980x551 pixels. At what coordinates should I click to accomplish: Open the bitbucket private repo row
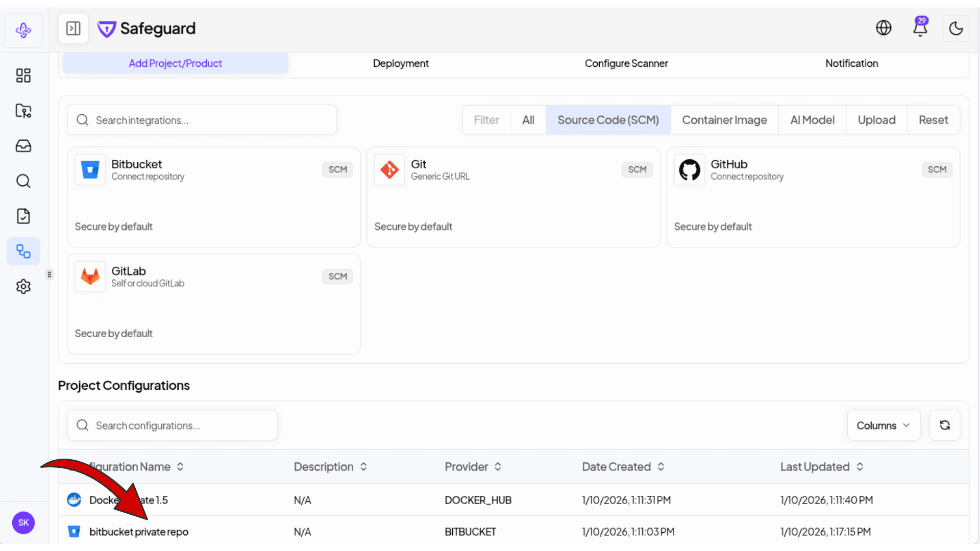point(139,532)
